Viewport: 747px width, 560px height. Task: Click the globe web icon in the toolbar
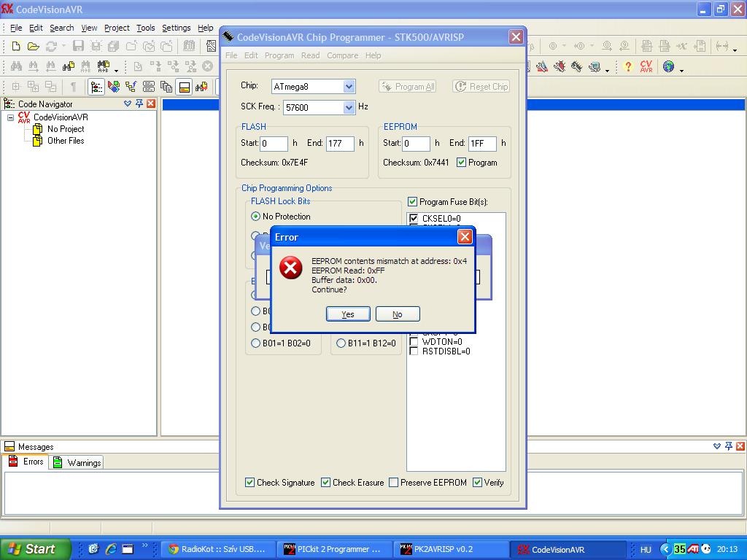coord(668,66)
